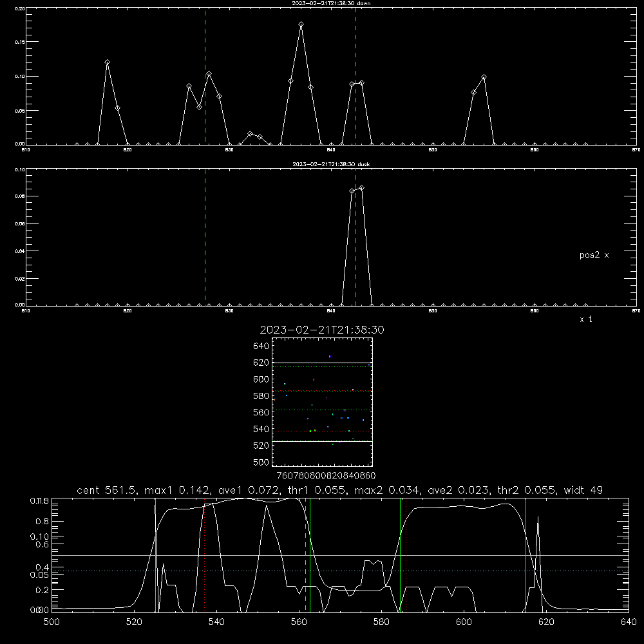The image size is (644, 644).
Task: Select the leftmost peak diamond in dawn plot
Action: [x=107, y=62]
